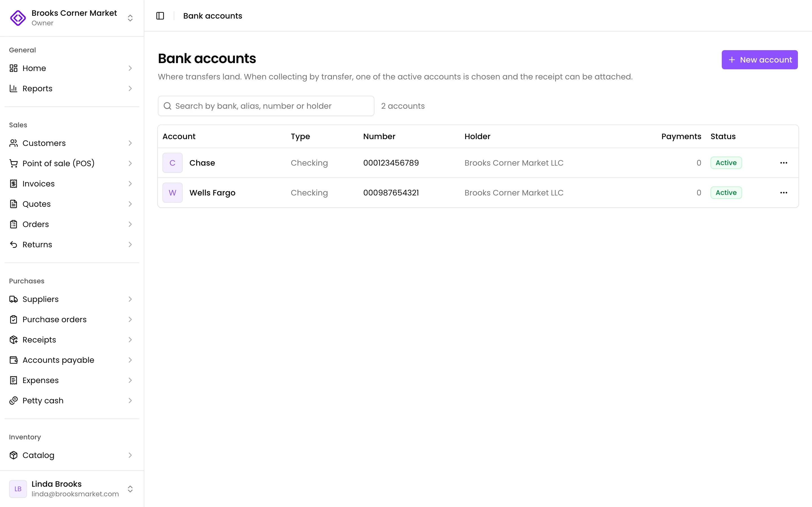Click the Chase avatar letter C

pos(173,163)
